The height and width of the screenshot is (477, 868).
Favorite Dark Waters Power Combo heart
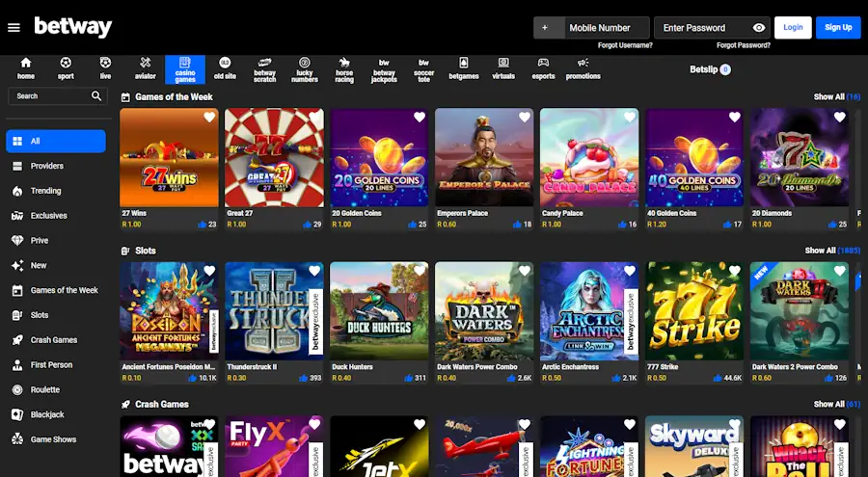525,271
